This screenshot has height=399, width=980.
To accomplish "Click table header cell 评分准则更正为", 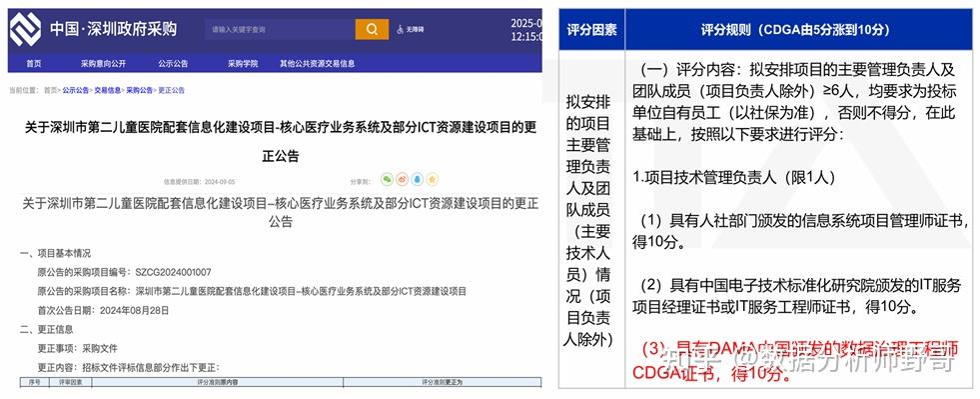I will click(442, 381).
